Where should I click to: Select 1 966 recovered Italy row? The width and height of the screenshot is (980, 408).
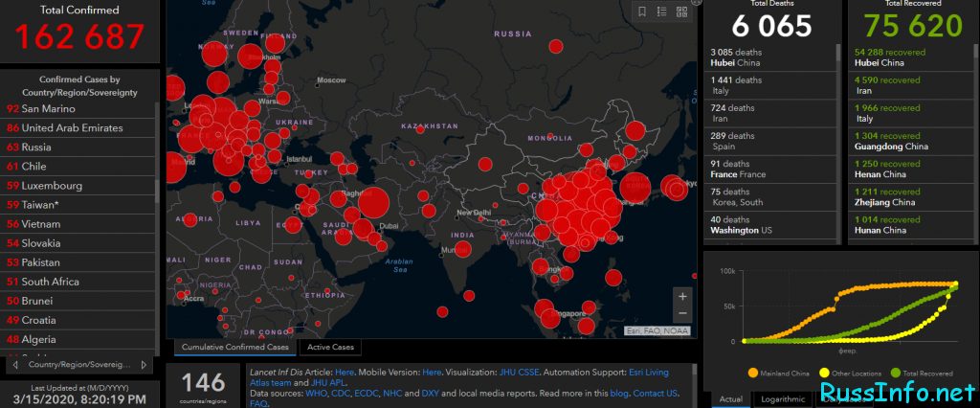point(909,113)
